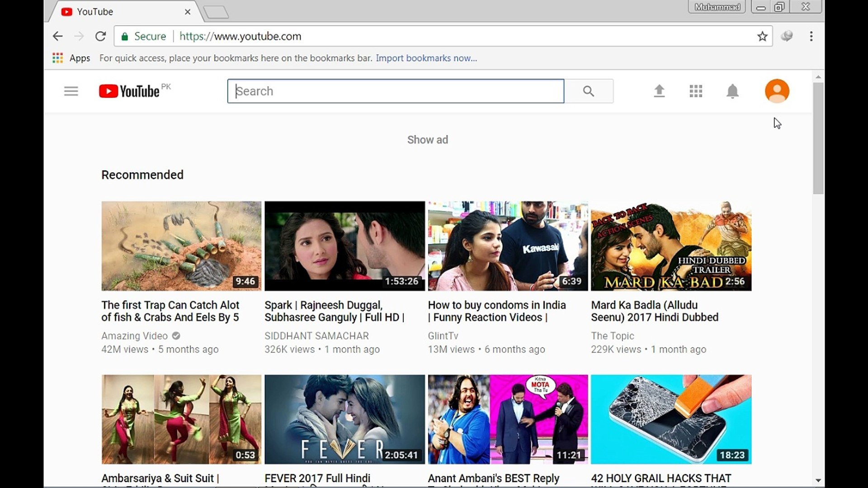Image resolution: width=868 pixels, height=488 pixels.
Task: Reload the page
Action: point(100,36)
